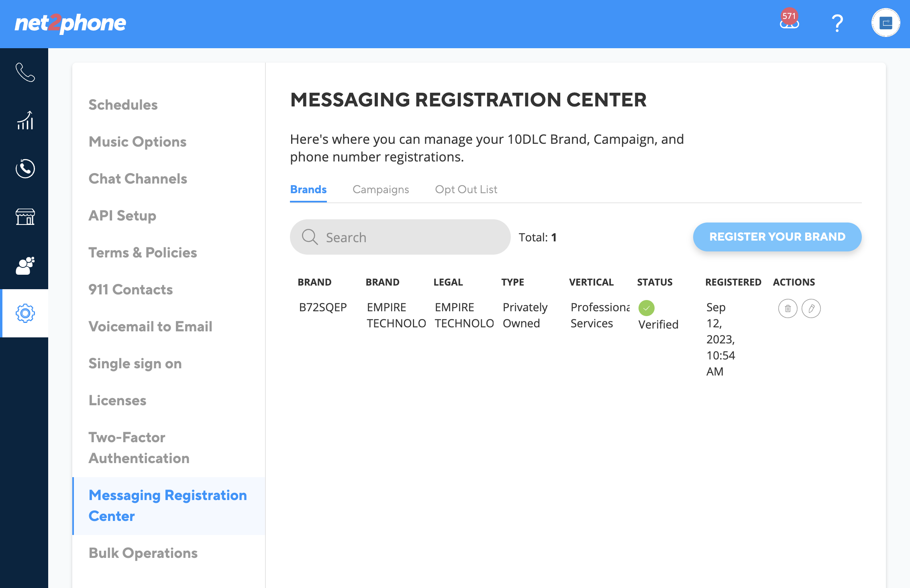Click the magnifier icon in the search box
The image size is (910, 588).
(310, 237)
